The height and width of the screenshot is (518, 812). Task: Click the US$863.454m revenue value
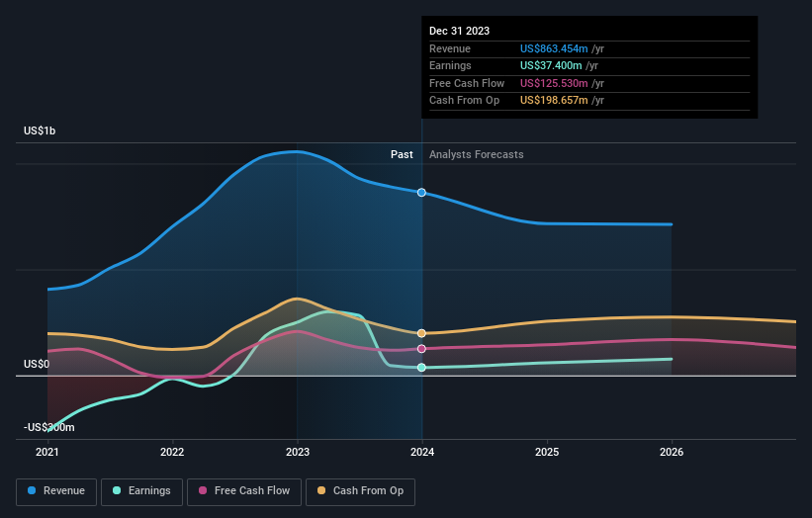coord(554,48)
